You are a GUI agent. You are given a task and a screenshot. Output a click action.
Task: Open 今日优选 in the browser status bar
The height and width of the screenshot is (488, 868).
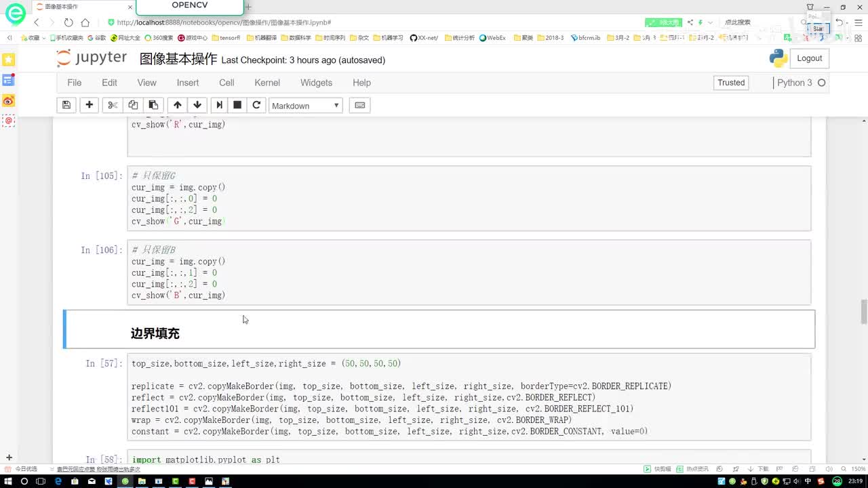(22, 469)
